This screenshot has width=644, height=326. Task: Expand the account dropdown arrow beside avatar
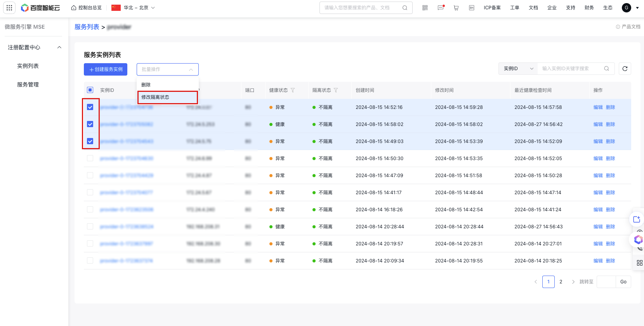coord(637,8)
